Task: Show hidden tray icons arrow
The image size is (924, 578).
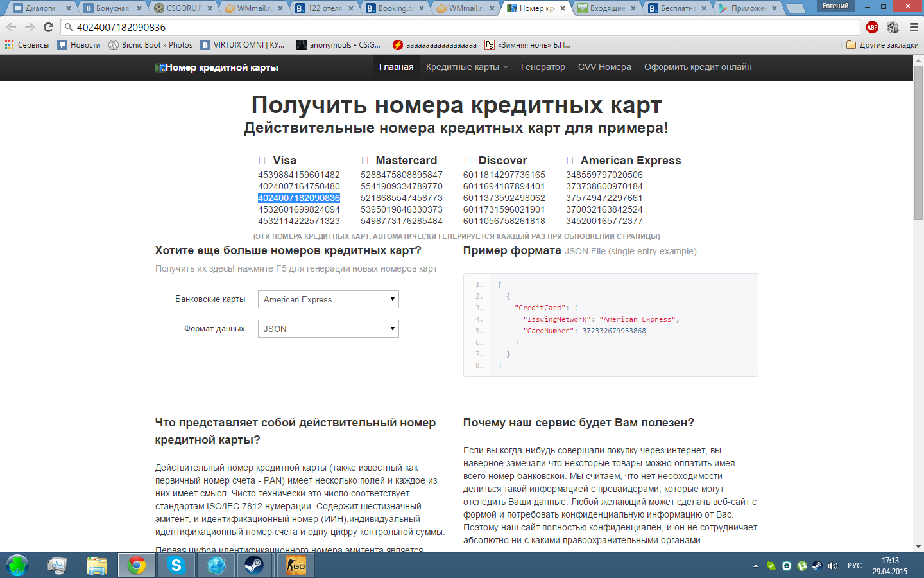Action: 755,566
